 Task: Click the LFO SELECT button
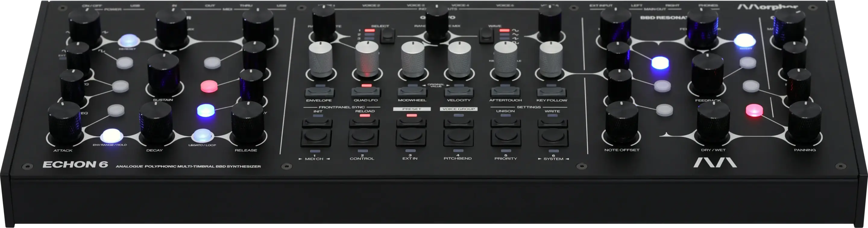(x=388, y=35)
